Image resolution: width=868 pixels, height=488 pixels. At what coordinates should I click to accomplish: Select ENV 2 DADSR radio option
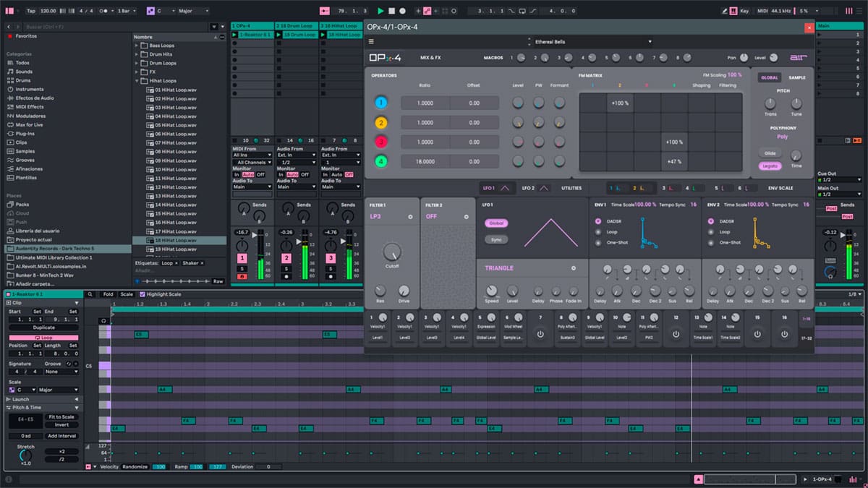tap(711, 221)
